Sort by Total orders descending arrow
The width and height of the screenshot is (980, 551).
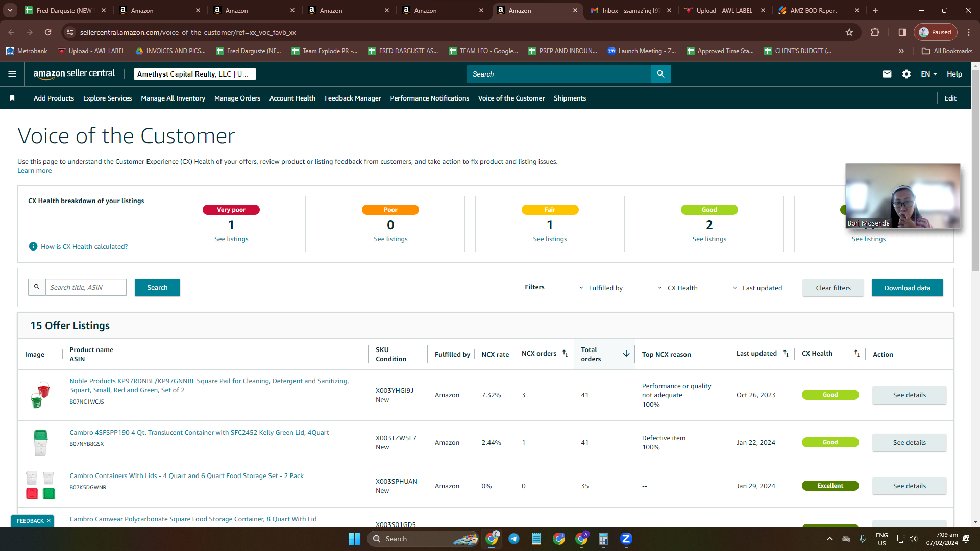coord(626,354)
